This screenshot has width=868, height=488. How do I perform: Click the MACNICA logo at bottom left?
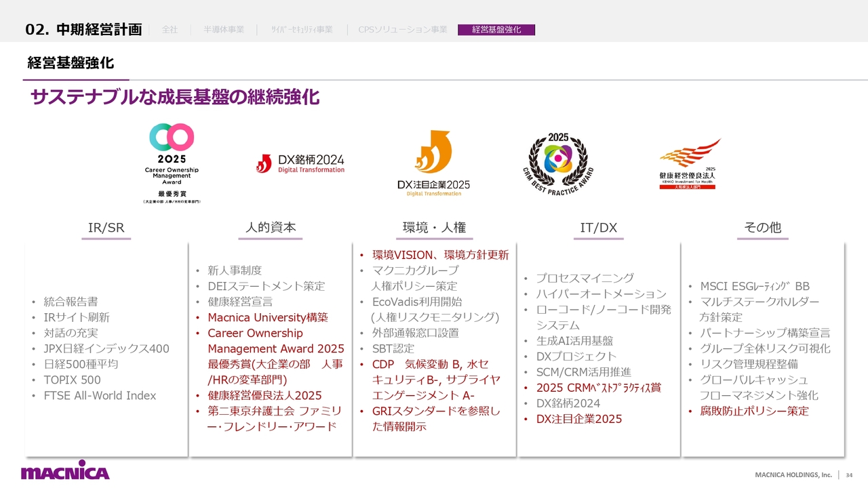65,470
